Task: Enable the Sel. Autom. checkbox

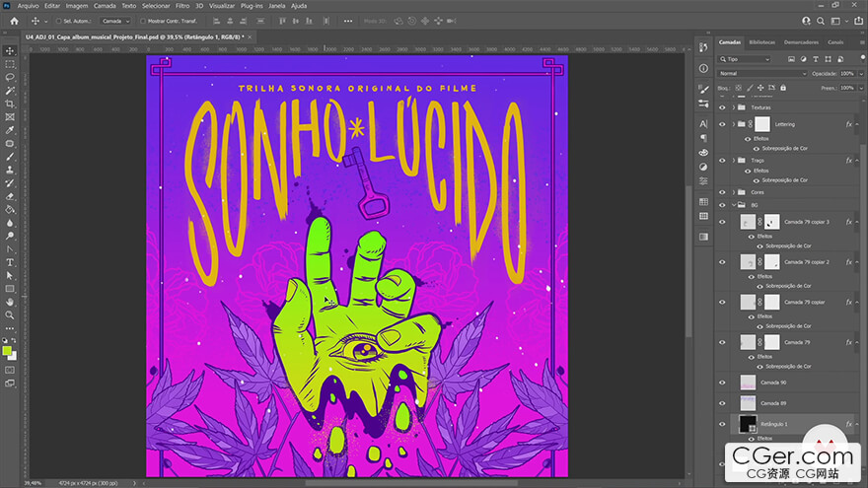Action: [x=58, y=21]
